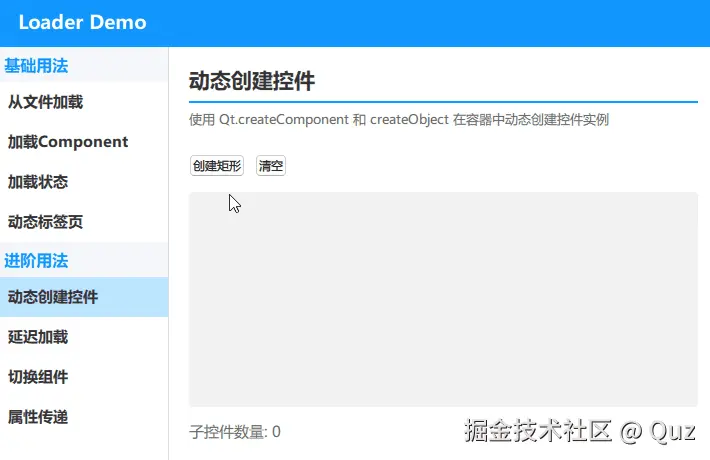Click the createObject word in description
Viewport: 710px width, 460px height.
pos(409,120)
